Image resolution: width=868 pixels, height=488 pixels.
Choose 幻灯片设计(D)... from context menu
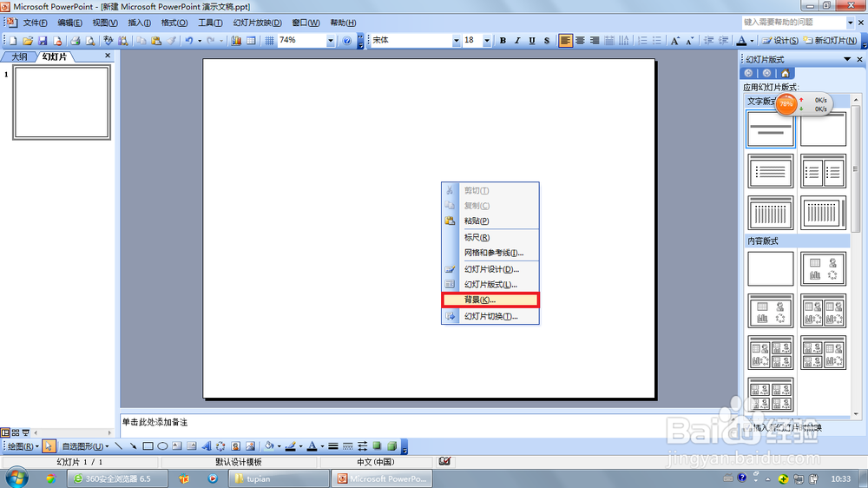[x=490, y=269]
